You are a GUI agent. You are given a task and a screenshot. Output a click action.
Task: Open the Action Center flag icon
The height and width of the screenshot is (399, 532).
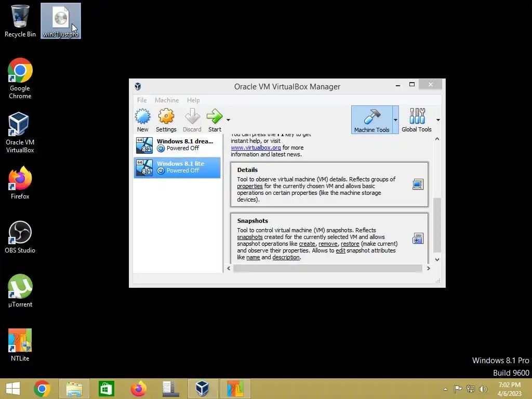(458, 389)
